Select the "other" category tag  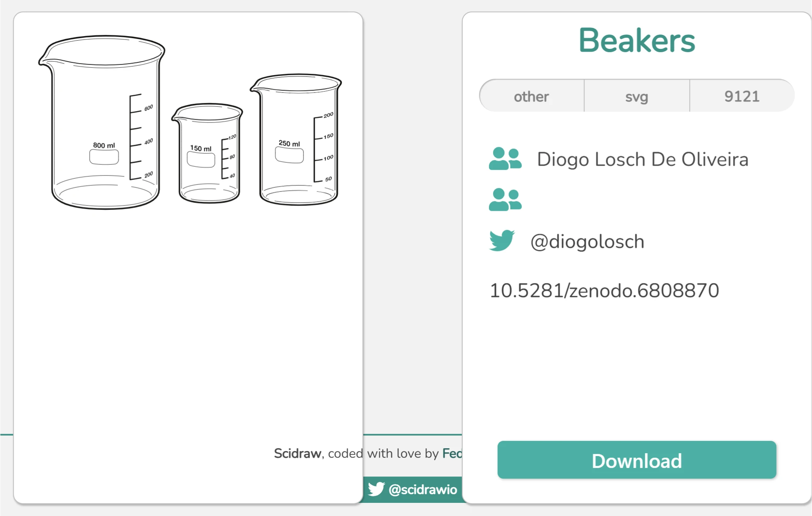tap(531, 96)
